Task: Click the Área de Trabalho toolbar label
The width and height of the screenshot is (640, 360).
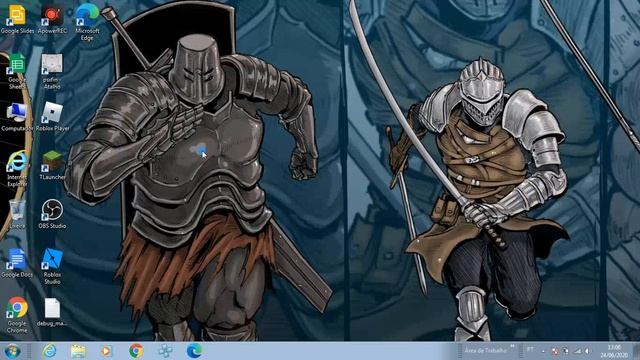Action: (x=485, y=351)
